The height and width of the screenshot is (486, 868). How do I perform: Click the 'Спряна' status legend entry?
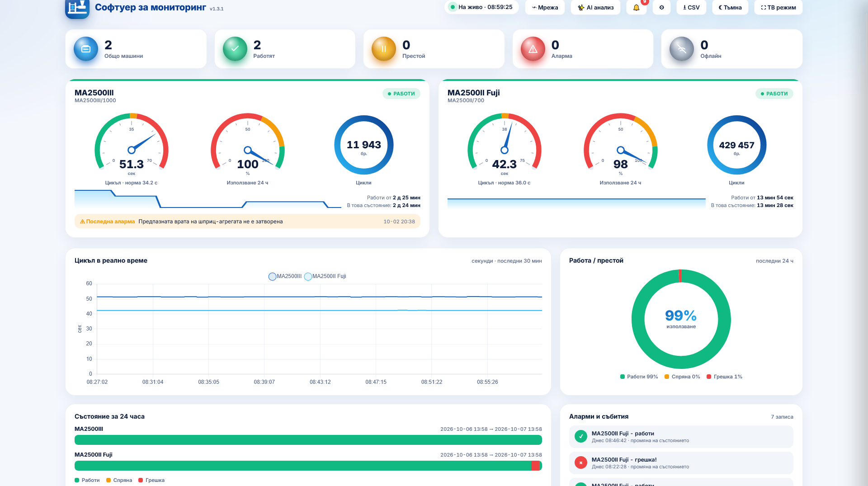click(x=119, y=480)
